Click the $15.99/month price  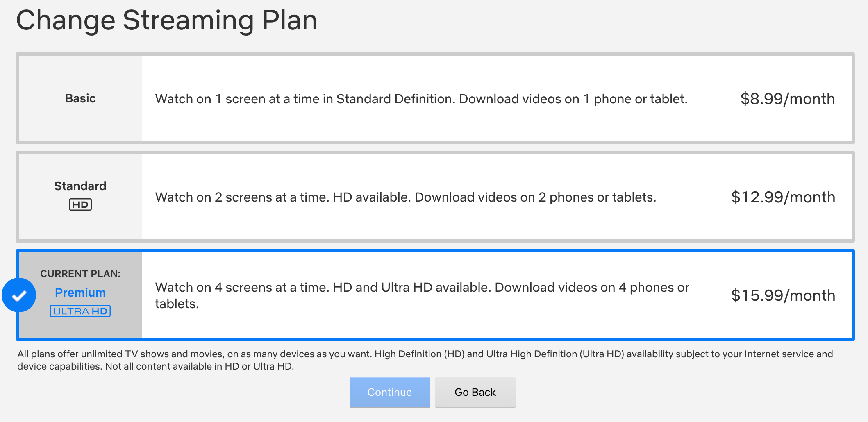pyautogui.click(x=783, y=295)
